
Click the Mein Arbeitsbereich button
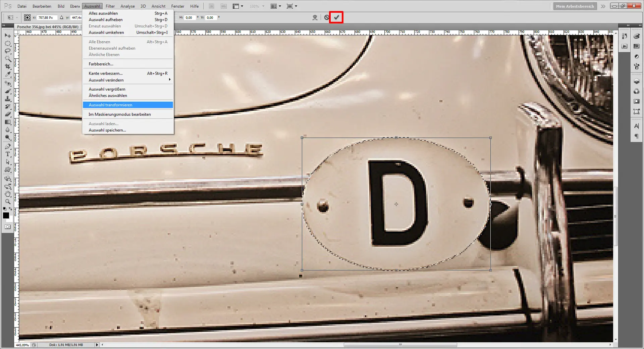[x=575, y=6]
